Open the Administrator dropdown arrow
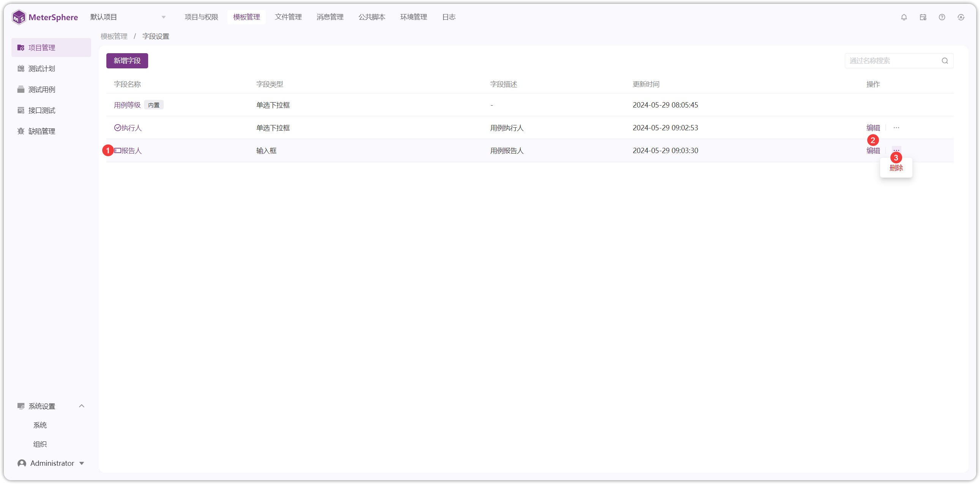 (x=81, y=463)
